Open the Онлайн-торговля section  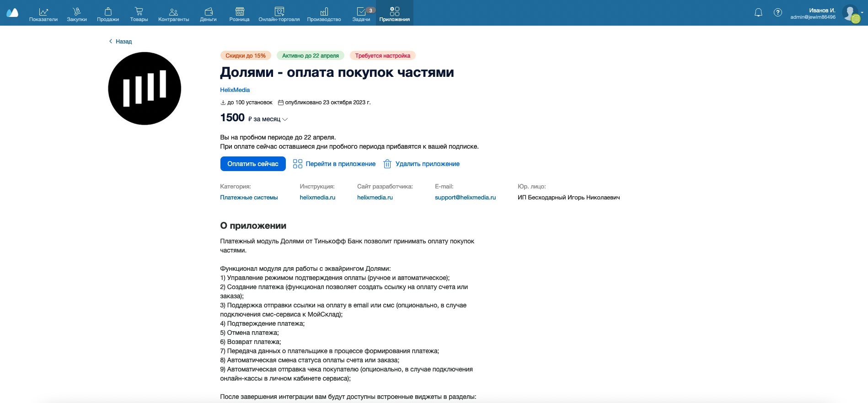coord(279,14)
